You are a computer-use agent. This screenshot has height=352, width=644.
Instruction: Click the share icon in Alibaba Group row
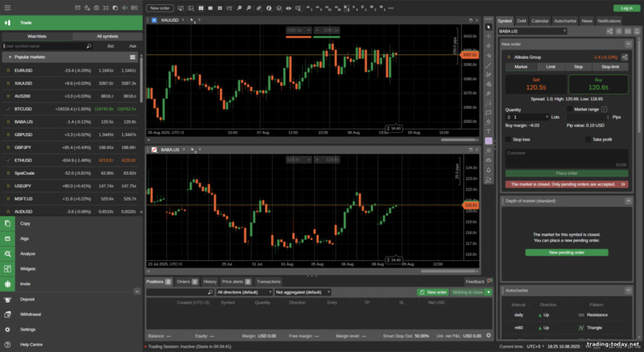625,57
